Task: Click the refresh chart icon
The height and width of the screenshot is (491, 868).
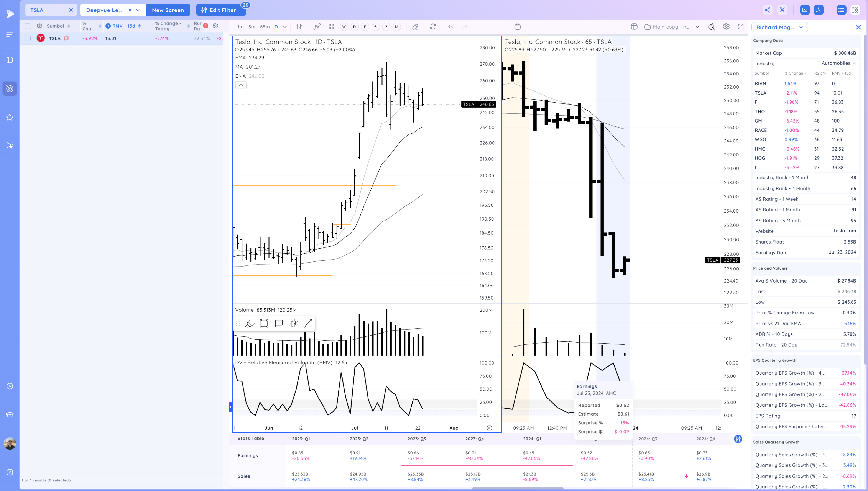Action: (433, 27)
